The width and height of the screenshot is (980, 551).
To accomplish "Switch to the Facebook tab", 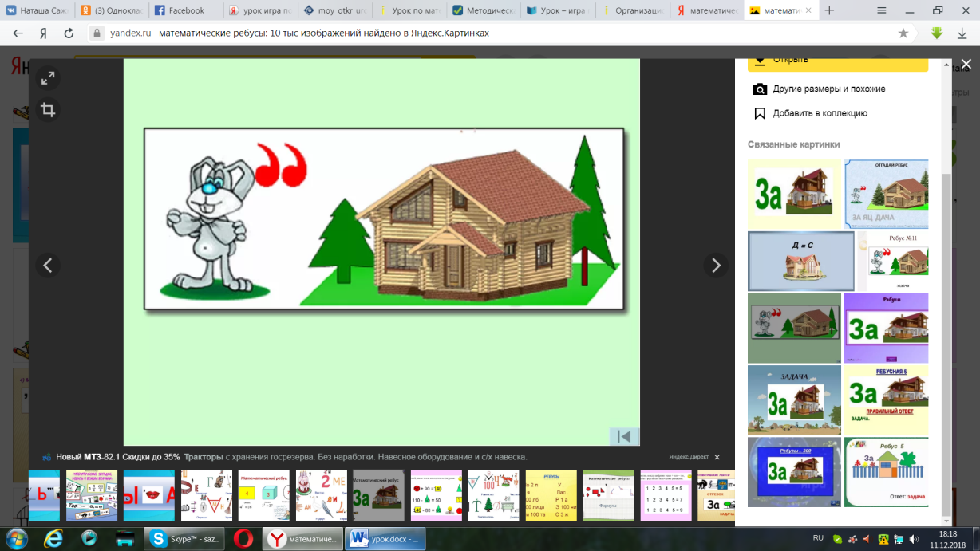I will point(186,10).
